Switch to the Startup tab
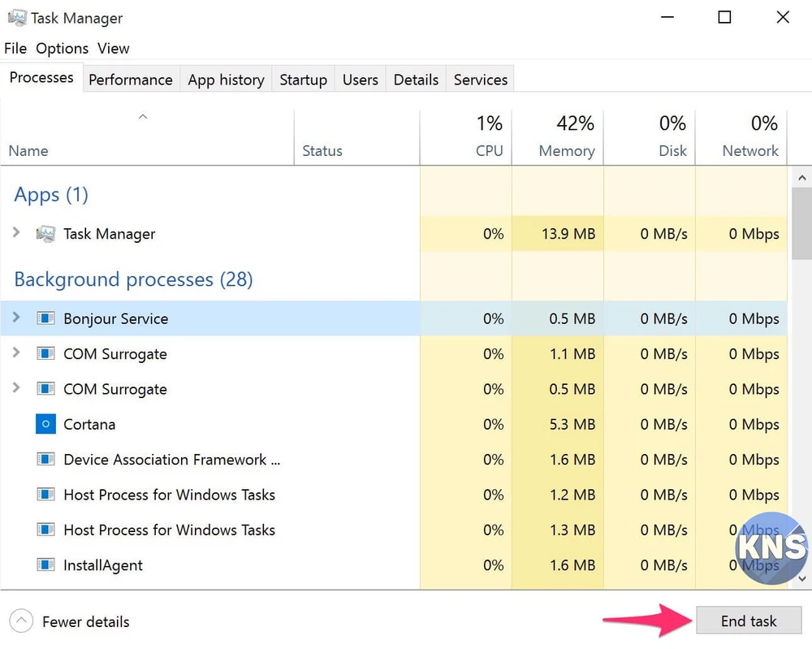This screenshot has height=649, width=812. point(303,80)
